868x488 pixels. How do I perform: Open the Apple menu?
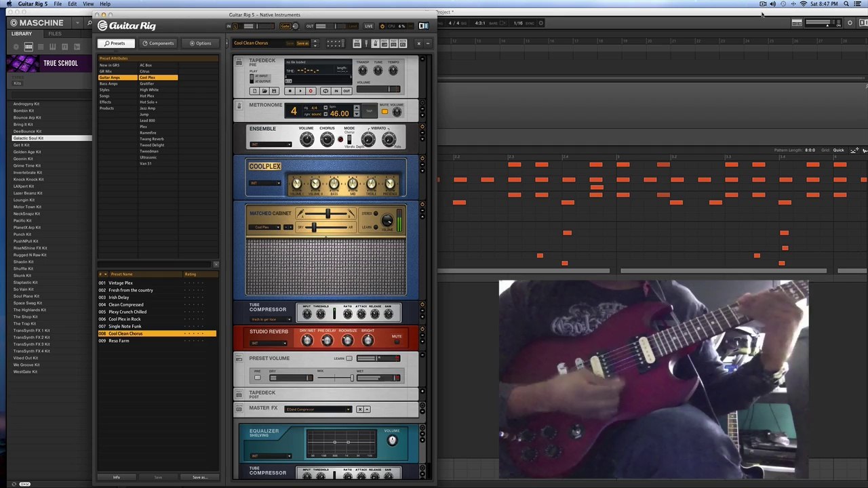tap(9, 4)
